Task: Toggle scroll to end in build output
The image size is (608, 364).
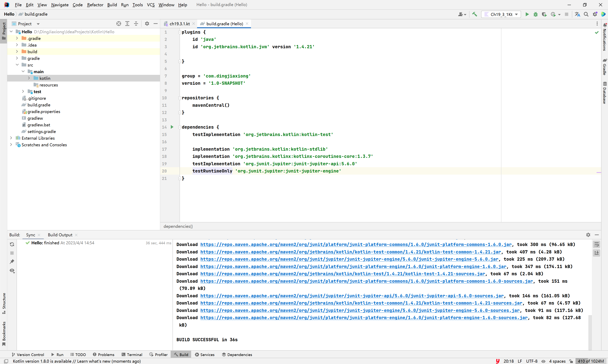Action: coord(596,253)
